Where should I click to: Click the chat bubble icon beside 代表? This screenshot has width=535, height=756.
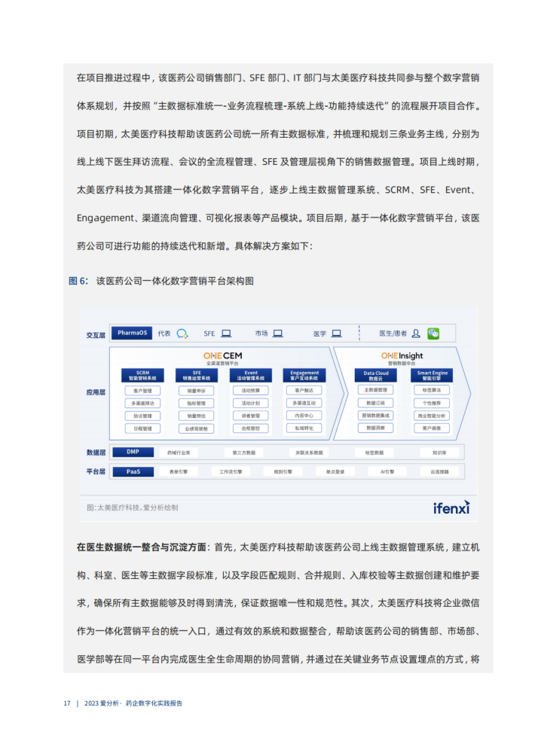pyautogui.click(x=182, y=334)
